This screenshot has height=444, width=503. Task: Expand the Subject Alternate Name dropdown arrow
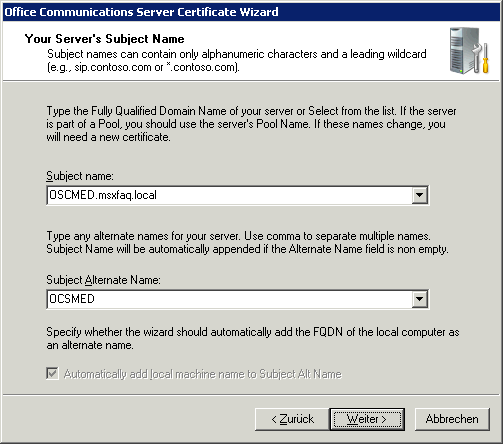419,299
